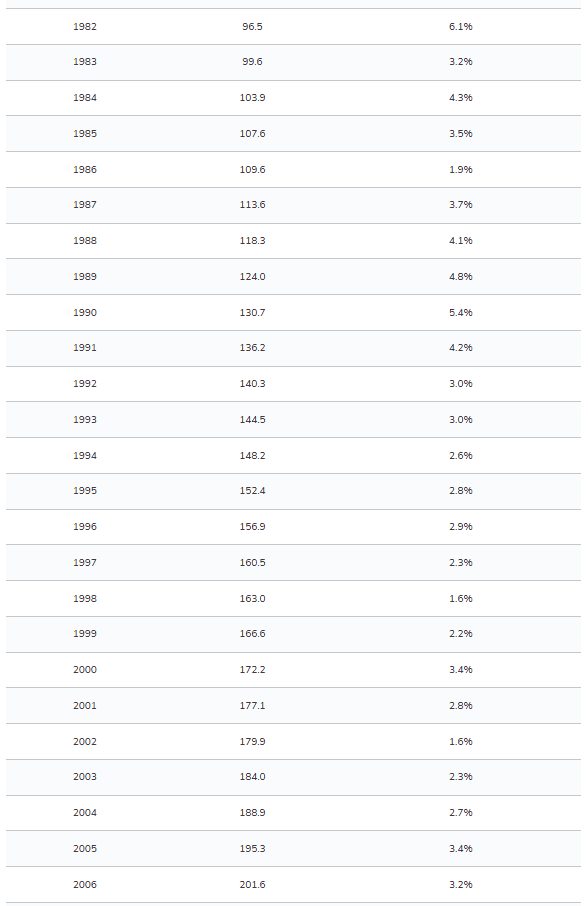The width and height of the screenshot is (588, 906).
Task: Select the 1982 year cell
Action: (84, 27)
